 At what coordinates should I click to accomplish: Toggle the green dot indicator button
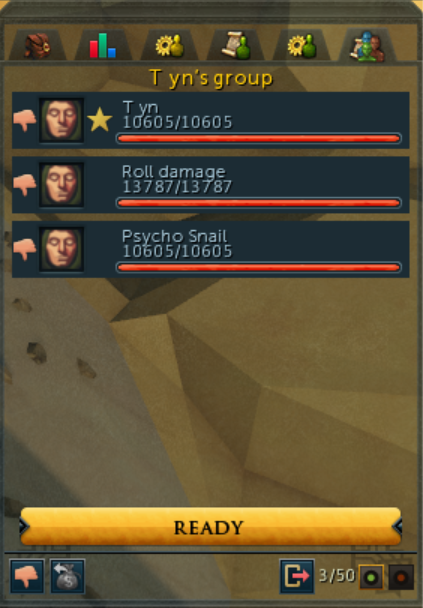[x=371, y=577]
